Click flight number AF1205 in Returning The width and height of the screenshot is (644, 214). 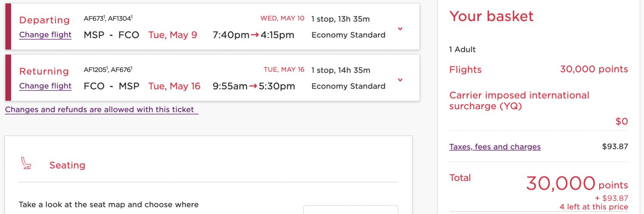95,69
